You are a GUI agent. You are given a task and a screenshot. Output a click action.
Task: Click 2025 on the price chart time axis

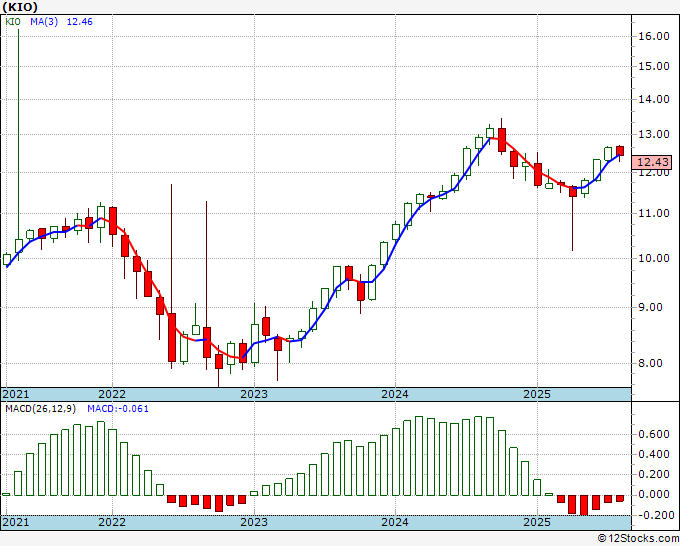537,394
